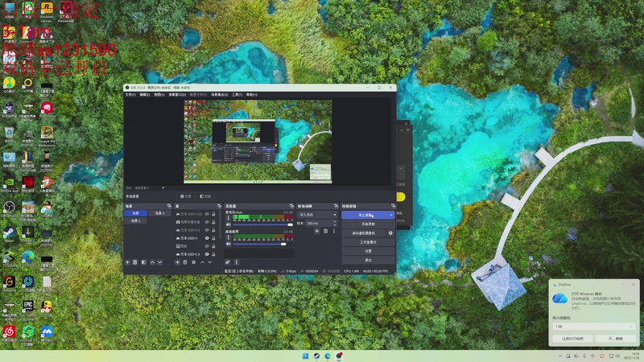
Task: Open source properties gear in Sources panel
Action: pyautogui.click(x=194, y=262)
